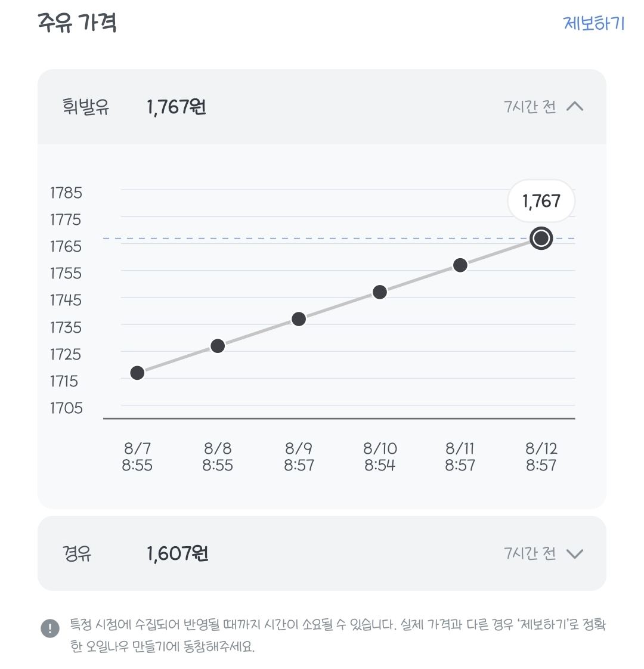Collapse the 휘발유 price chart chevron
Image resolution: width=644 pixels, height=669 pixels.
pyautogui.click(x=574, y=106)
